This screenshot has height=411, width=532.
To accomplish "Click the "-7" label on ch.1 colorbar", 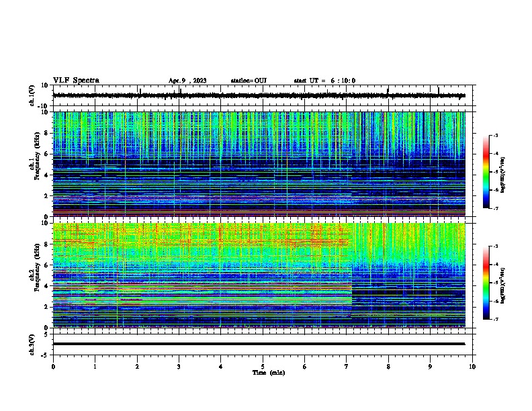I will [x=496, y=208].
